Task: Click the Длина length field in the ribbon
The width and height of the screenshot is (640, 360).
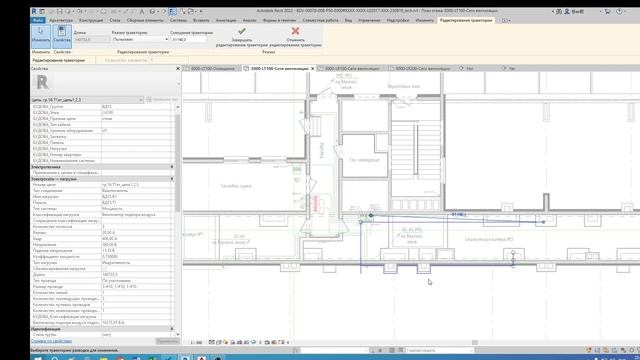Action: (x=91, y=40)
